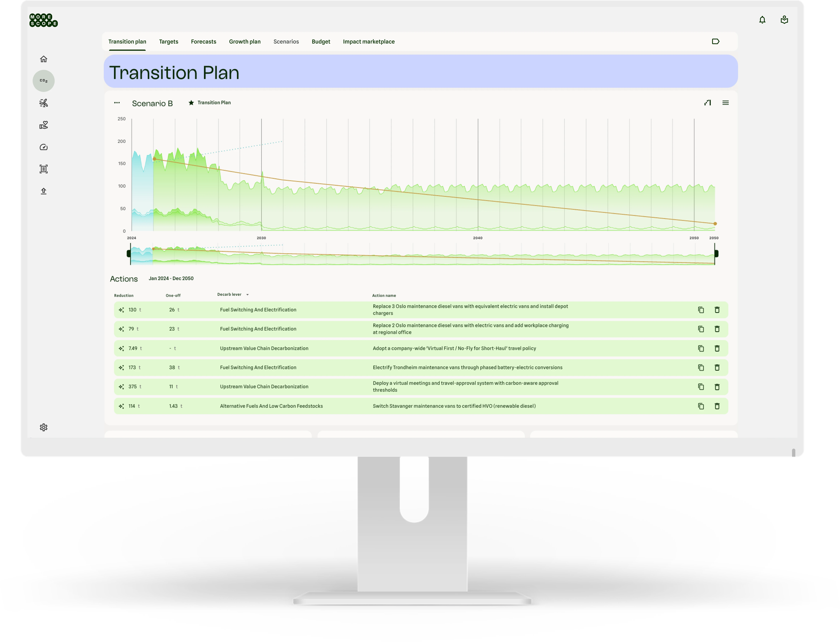
Task: Open notifications bell icon
Action: pos(762,20)
